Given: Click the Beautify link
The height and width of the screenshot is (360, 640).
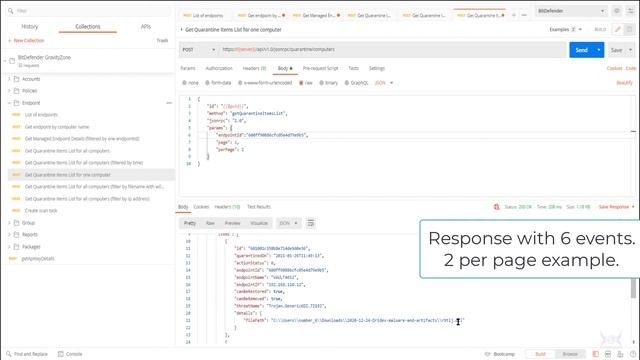Looking at the screenshot, I should click(x=624, y=83).
